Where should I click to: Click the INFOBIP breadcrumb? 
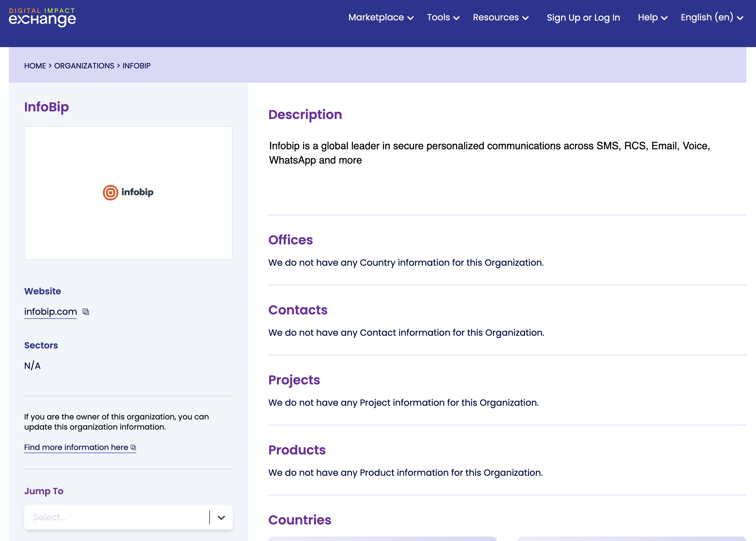tap(136, 66)
